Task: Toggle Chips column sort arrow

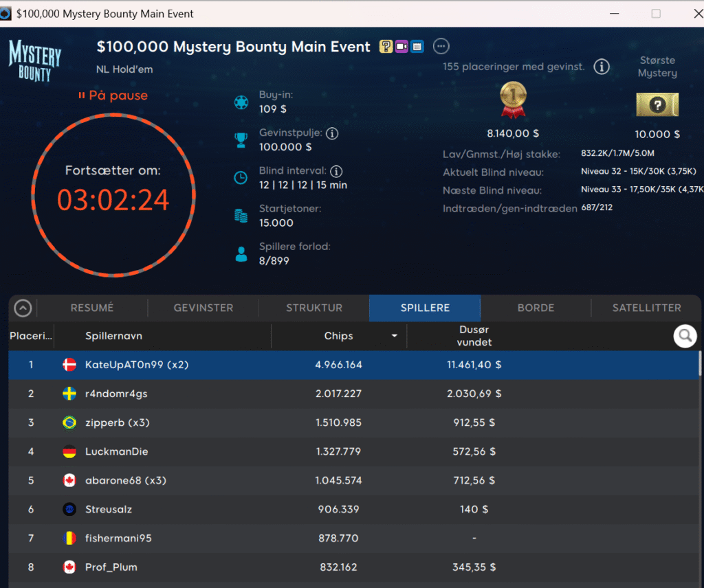Action: (395, 336)
